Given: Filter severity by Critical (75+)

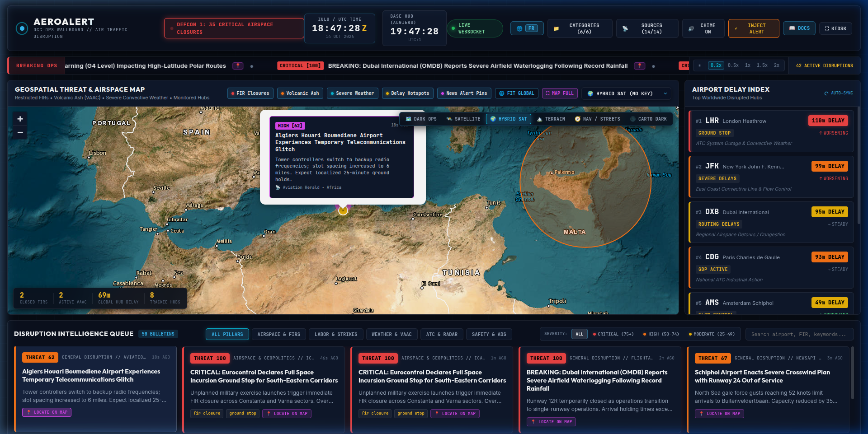Looking at the screenshot, I should coord(613,334).
